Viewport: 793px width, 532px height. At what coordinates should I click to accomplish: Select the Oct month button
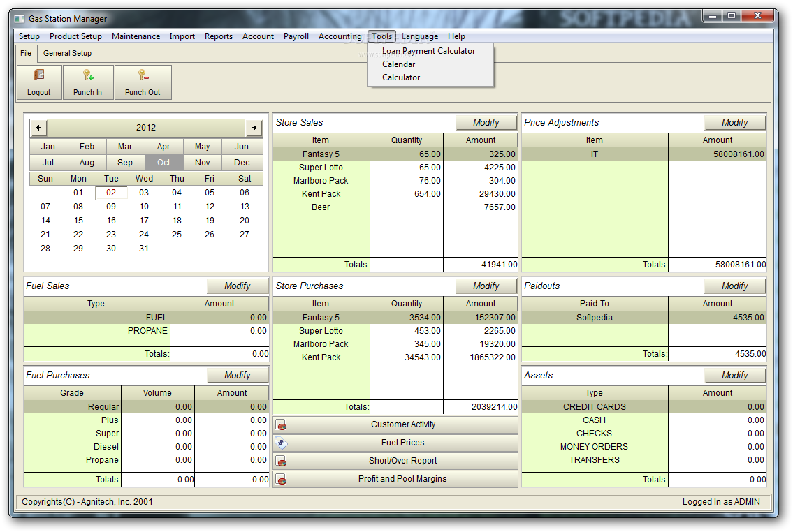click(x=163, y=163)
